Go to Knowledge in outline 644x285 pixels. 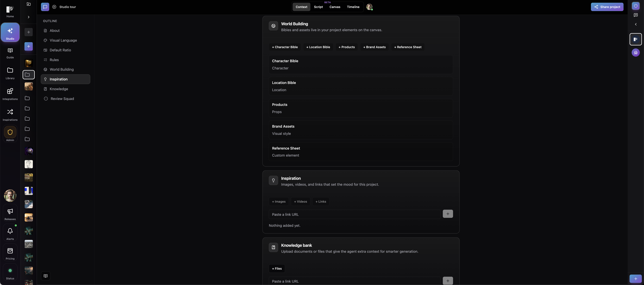[x=66, y=89]
